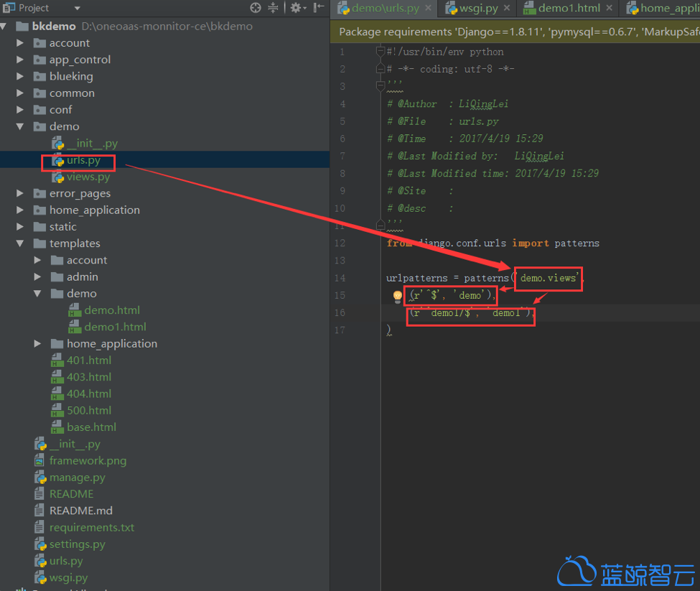Image resolution: width=700 pixels, height=591 pixels.
Task: Click the intention lightbulb on line 15
Action: point(397,297)
